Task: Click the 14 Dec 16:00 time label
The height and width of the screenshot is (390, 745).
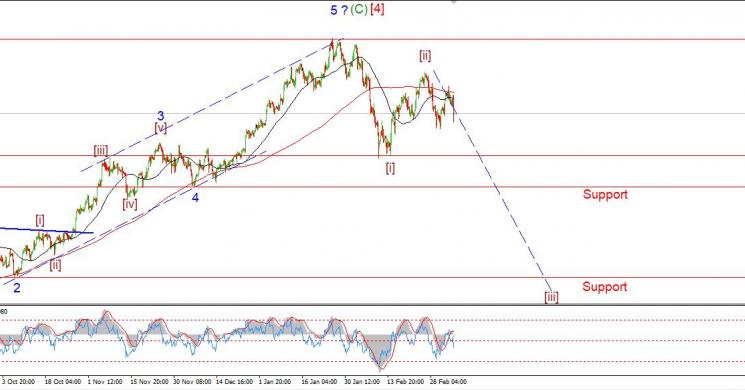Action: [x=234, y=381]
